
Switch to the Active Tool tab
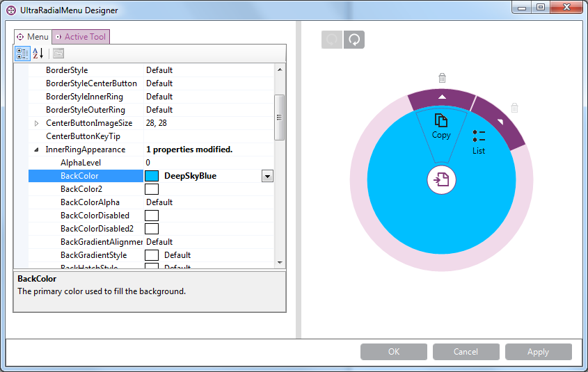click(81, 37)
